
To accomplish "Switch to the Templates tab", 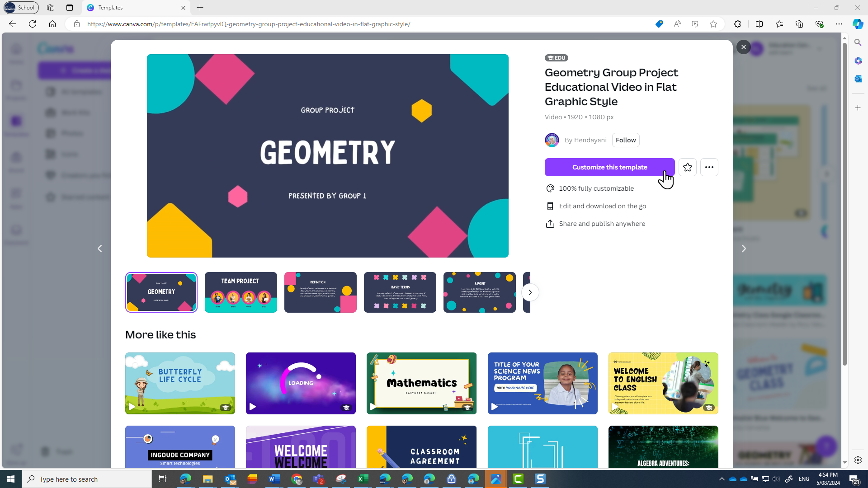I will [x=136, y=8].
